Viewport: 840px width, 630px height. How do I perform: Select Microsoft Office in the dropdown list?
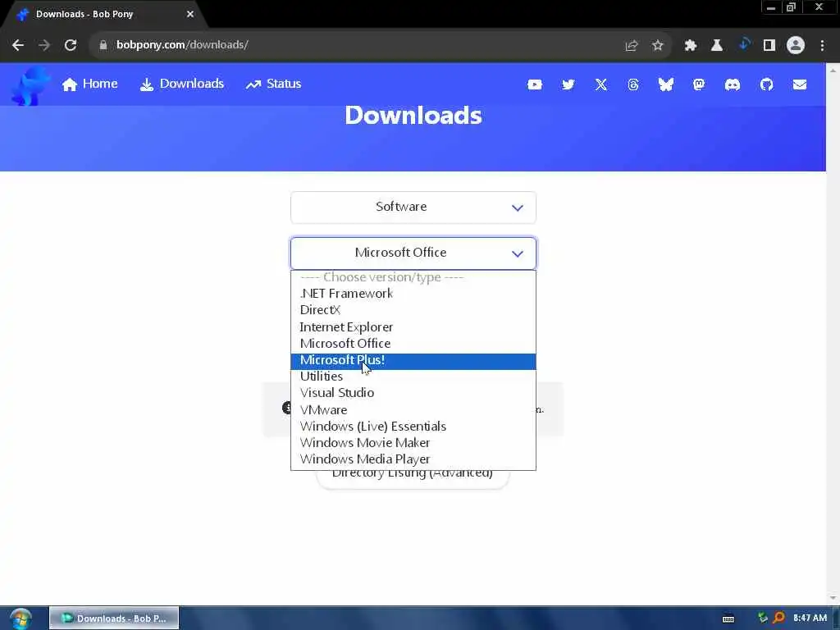click(x=413, y=344)
